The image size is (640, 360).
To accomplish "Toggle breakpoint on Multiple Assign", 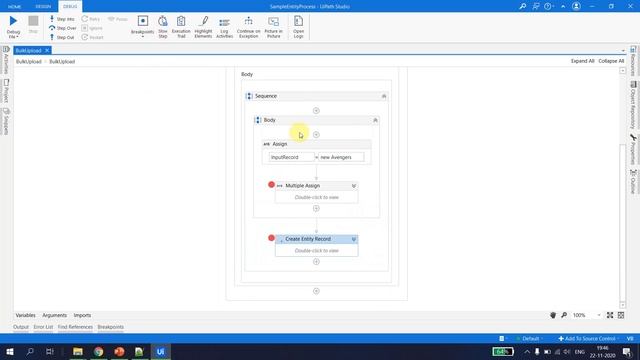I will pyautogui.click(x=271, y=185).
